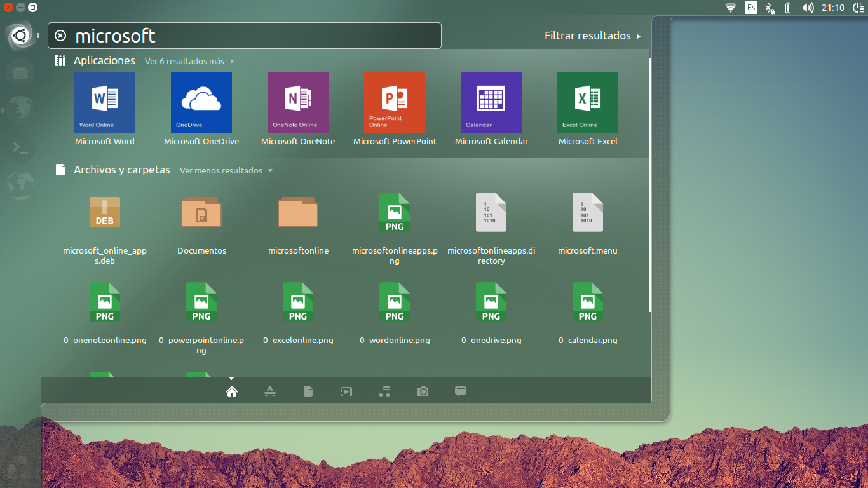The image size is (868, 488).
Task: Open the session power menu icon
Action: 857,8
